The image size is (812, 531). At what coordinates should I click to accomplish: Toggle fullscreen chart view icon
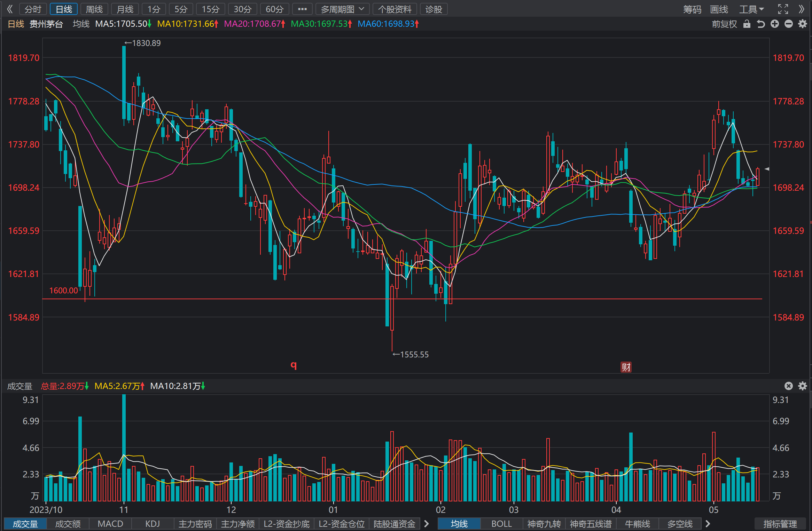(x=783, y=9)
